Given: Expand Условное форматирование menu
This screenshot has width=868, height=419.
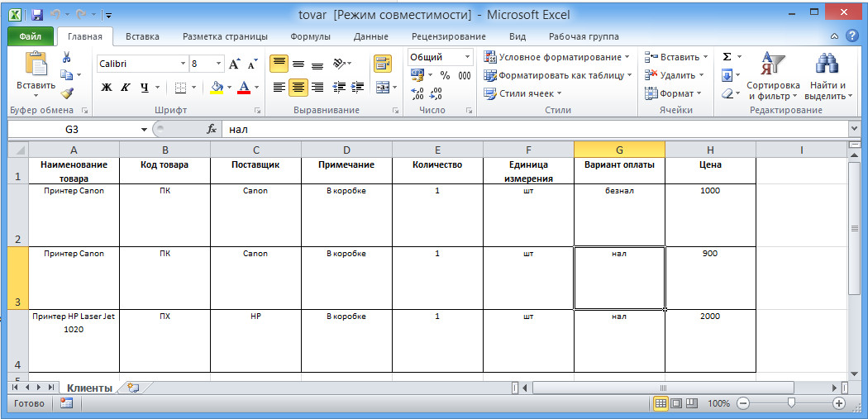Looking at the screenshot, I should tap(557, 57).
